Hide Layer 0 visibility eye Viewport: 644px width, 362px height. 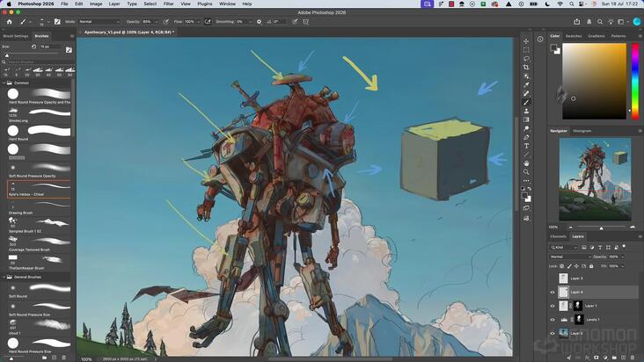553,333
